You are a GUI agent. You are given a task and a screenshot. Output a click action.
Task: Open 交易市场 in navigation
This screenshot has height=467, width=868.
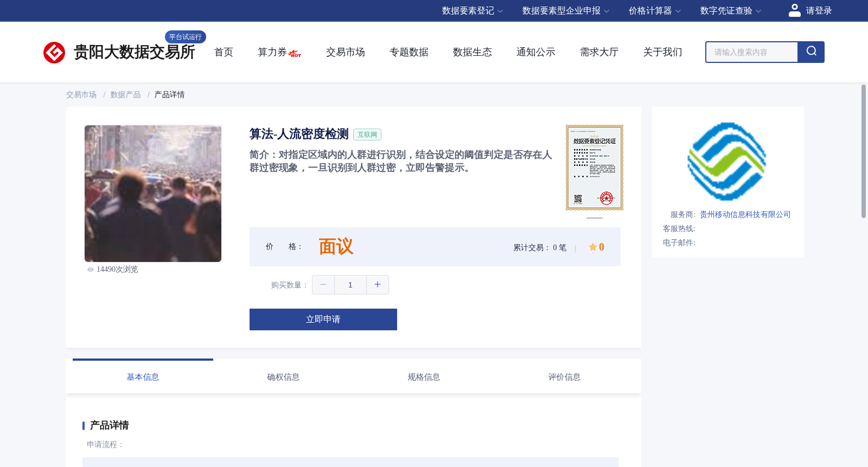coord(346,52)
